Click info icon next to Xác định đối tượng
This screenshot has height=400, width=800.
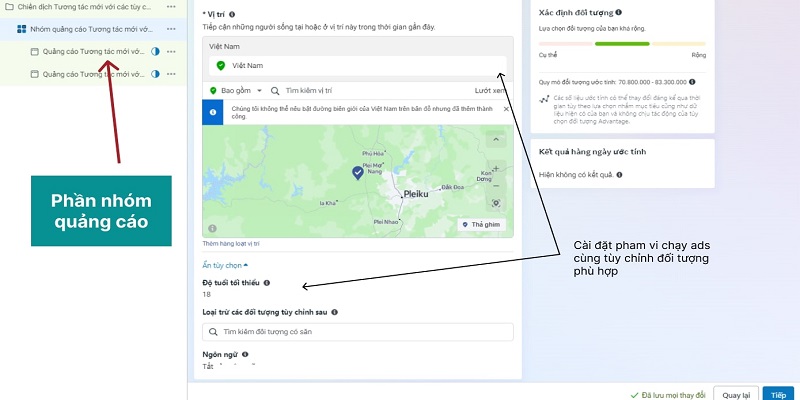618,12
